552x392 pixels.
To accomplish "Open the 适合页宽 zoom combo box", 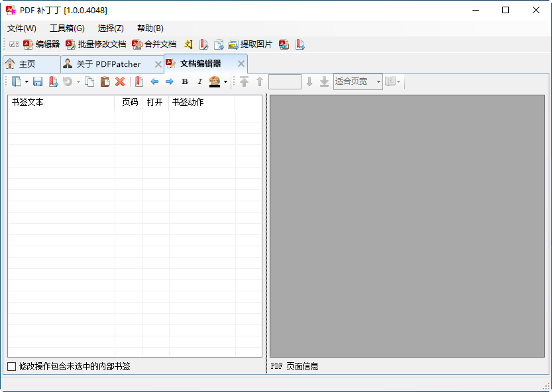I will tap(358, 81).
